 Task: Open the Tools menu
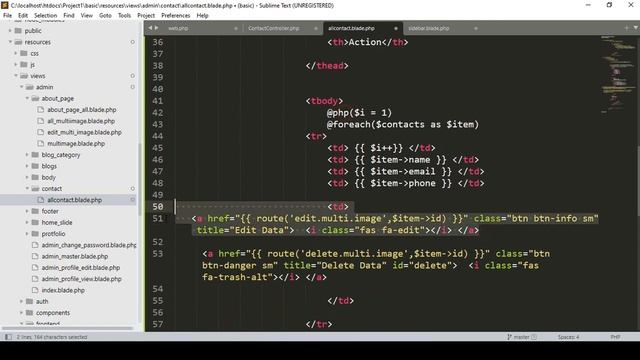click(x=124, y=16)
